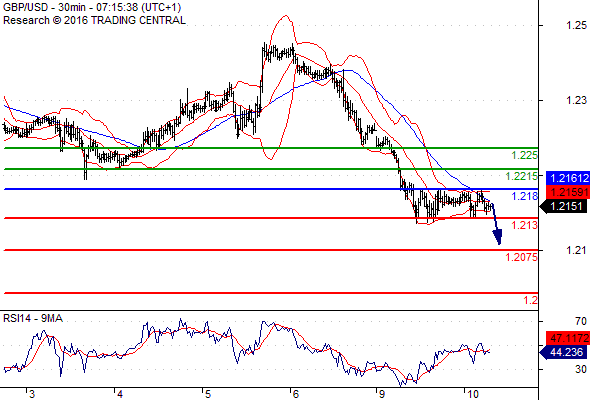The height and width of the screenshot is (400, 590).
Task: Click the blue 44.236 RSI value tag
Action: [564, 352]
